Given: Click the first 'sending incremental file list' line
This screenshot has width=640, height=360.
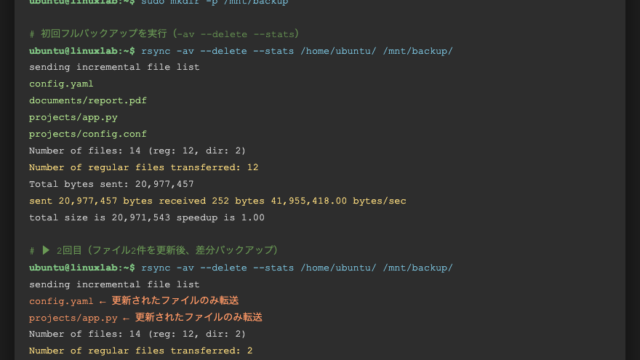Looking at the screenshot, I should pos(114,67).
